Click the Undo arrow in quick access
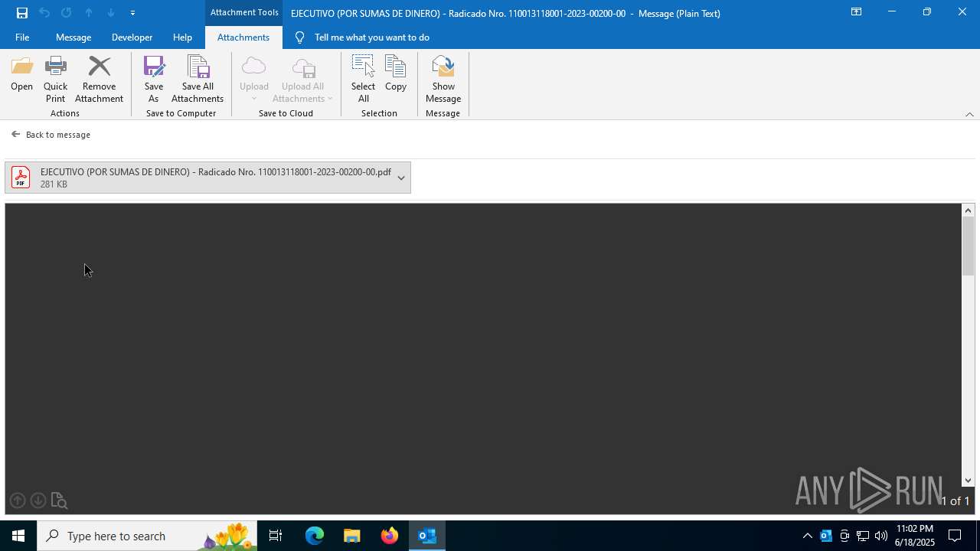The width and height of the screenshot is (980, 551). (44, 13)
